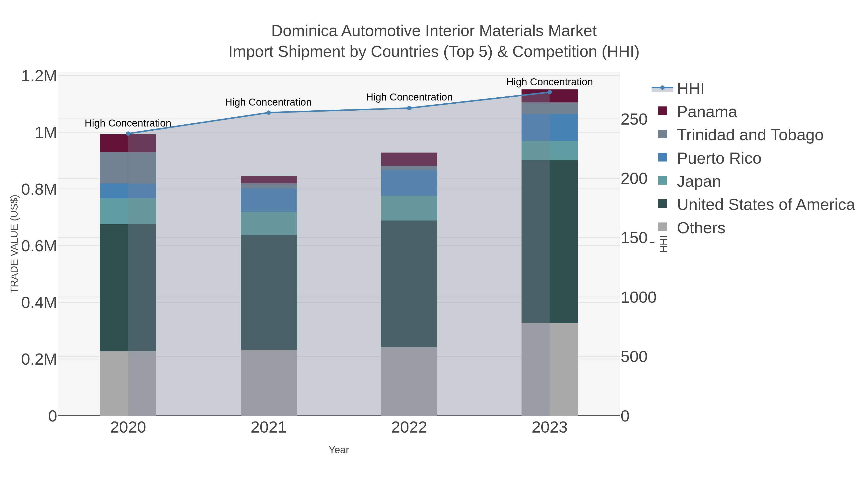
Task: Toggle United States of America legend entry
Action: point(756,204)
